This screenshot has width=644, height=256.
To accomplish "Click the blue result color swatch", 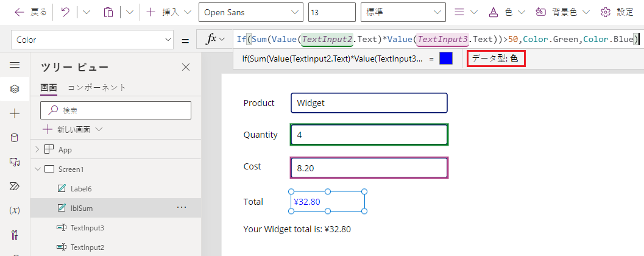I will [446, 59].
